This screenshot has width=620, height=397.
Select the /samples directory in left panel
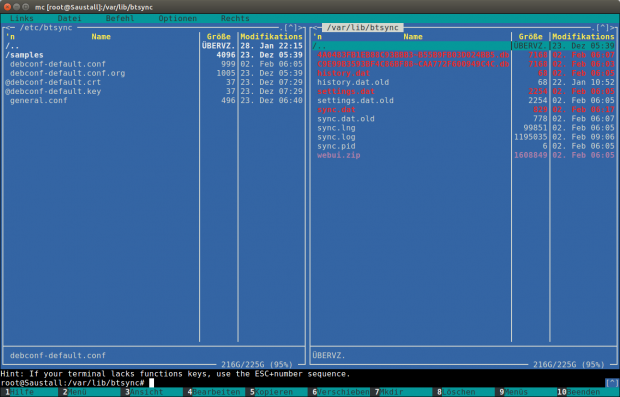pos(154,55)
